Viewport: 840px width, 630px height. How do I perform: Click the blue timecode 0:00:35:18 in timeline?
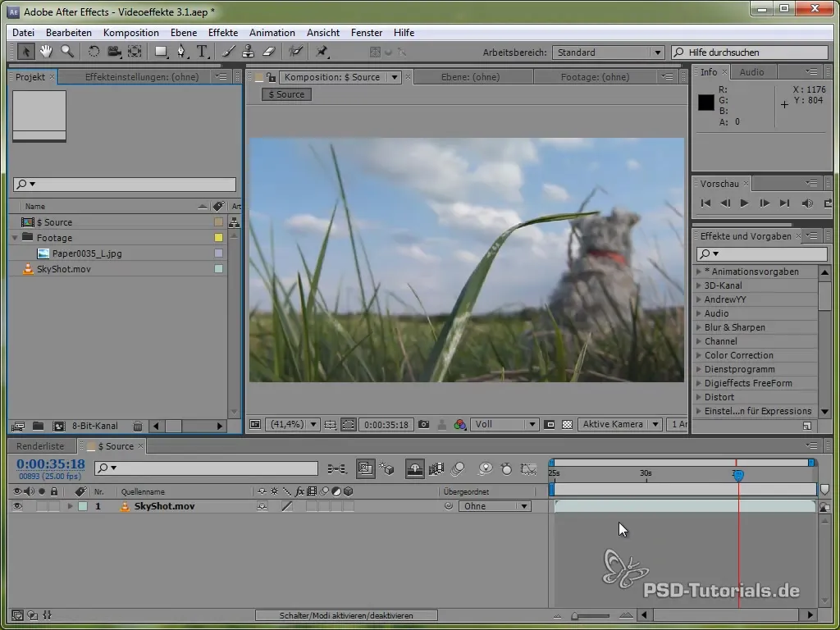point(50,464)
